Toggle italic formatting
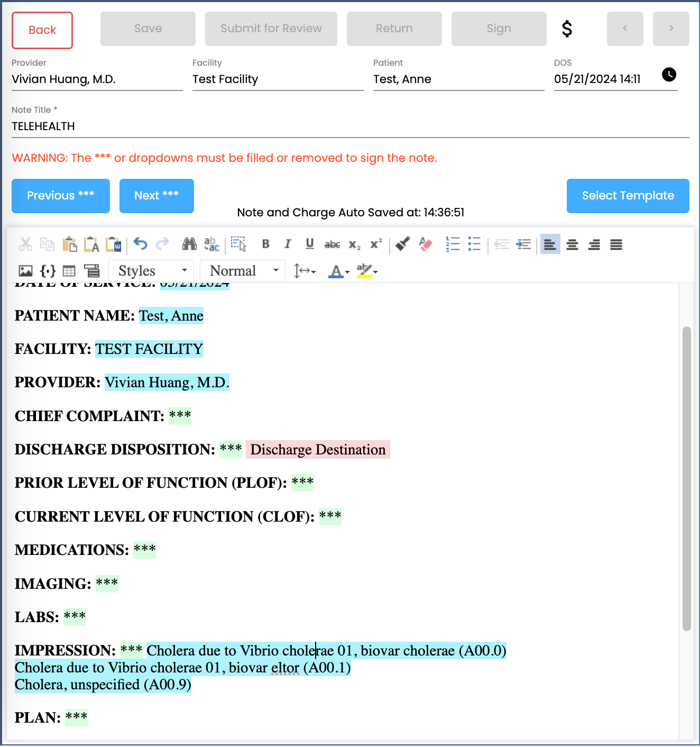This screenshot has height=747, width=700. click(288, 244)
